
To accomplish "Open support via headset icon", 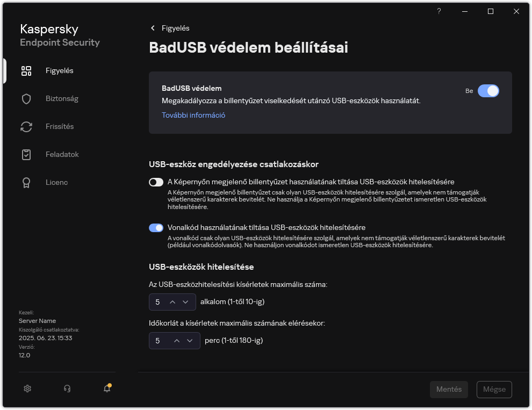I will [x=67, y=388].
